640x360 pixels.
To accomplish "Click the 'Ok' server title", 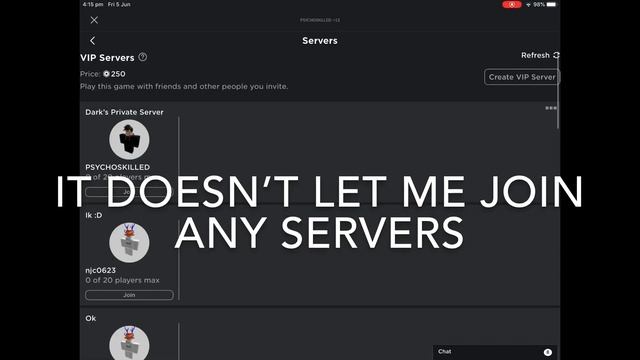I will click(91, 318).
